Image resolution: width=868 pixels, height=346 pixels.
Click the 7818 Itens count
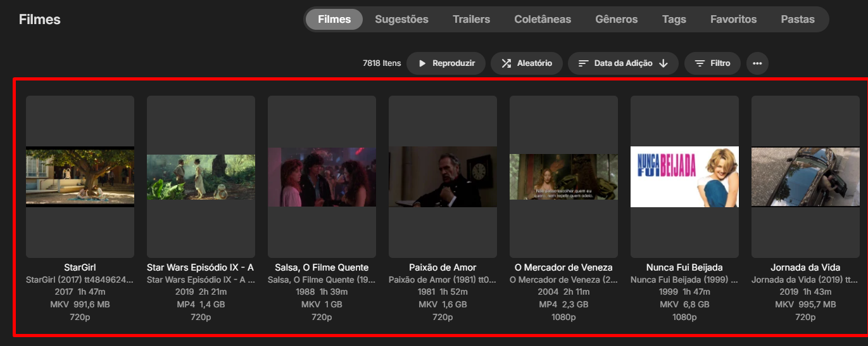(382, 63)
